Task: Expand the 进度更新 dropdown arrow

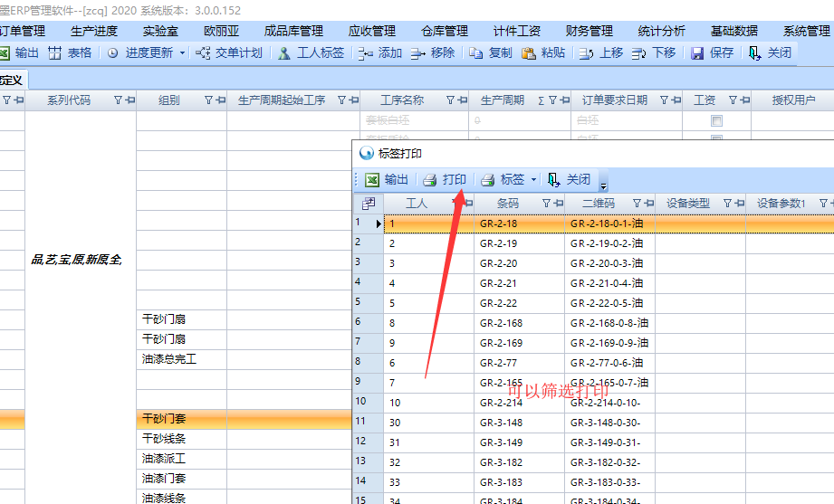Action: click(182, 53)
